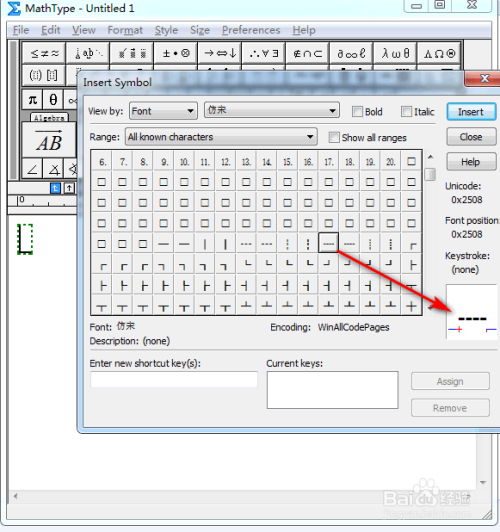Click the Current keys list box

click(x=332, y=390)
